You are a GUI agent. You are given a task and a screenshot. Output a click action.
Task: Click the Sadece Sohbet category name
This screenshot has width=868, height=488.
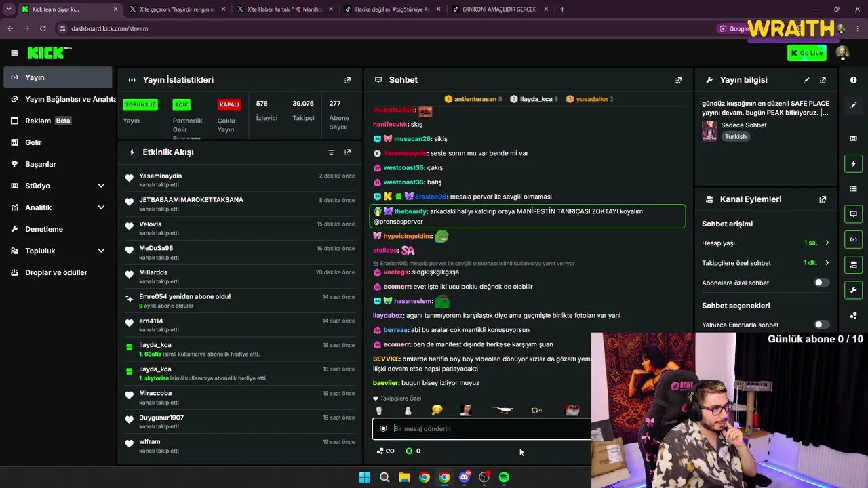pyautogui.click(x=744, y=125)
